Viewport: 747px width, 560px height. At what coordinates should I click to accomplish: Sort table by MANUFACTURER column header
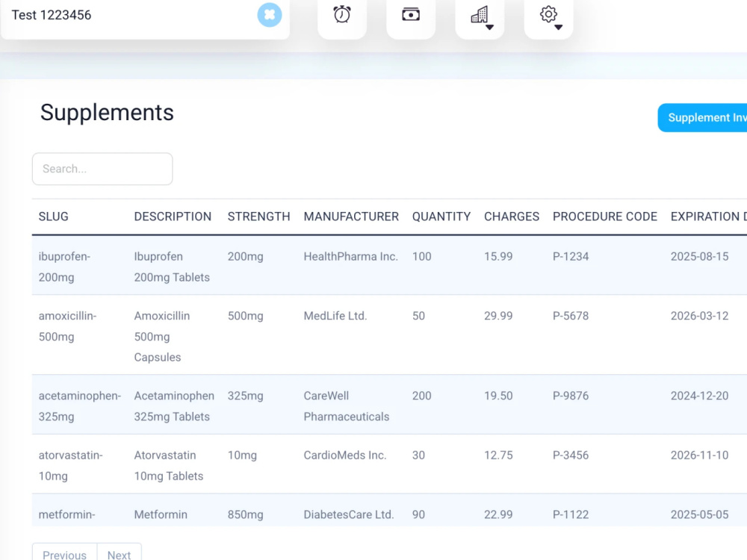pos(351,217)
